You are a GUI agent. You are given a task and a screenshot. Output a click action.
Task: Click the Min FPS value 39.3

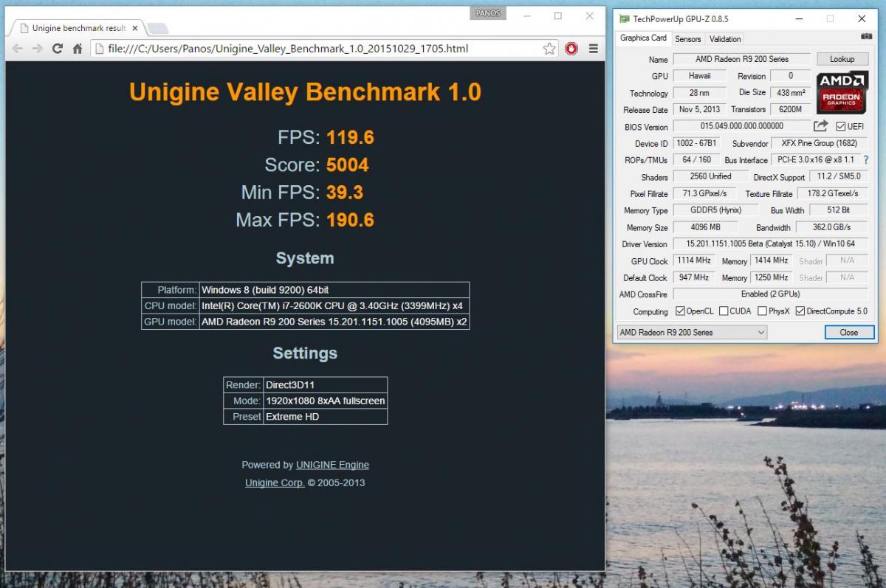point(344,193)
